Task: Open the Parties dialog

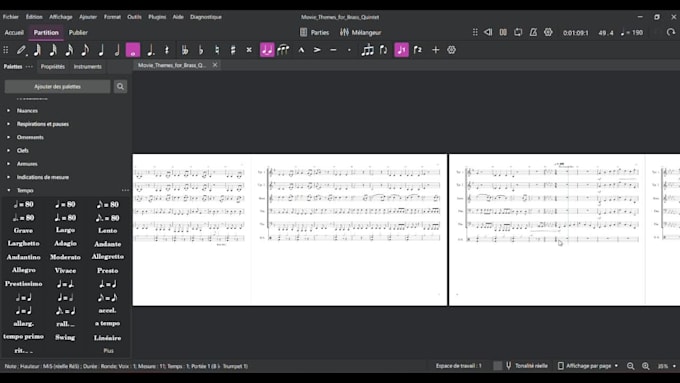Action: tap(315, 33)
